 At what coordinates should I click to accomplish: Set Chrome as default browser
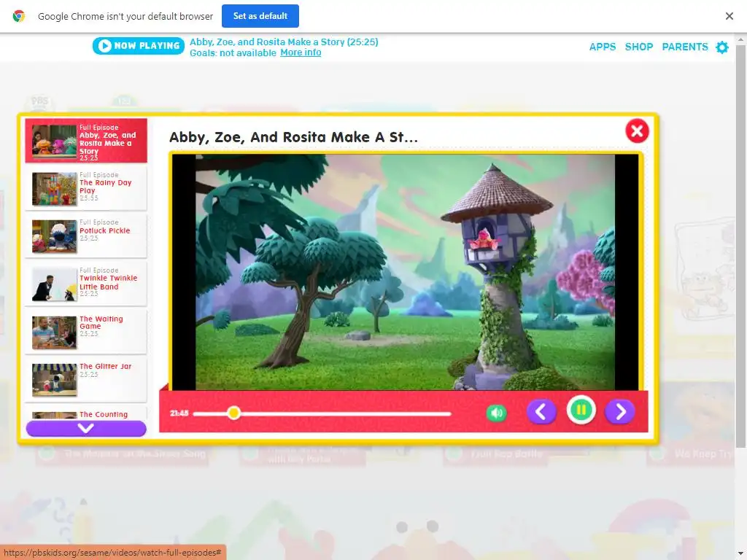(x=260, y=16)
